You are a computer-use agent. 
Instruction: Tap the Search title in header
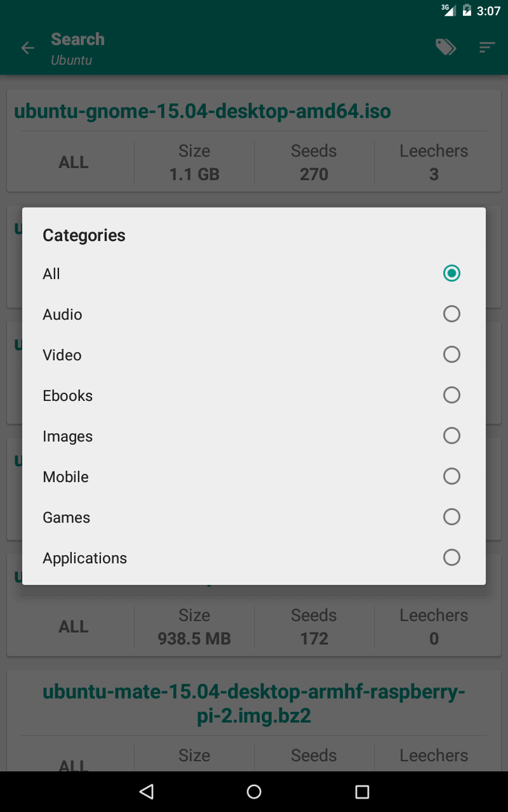pos(77,39)
